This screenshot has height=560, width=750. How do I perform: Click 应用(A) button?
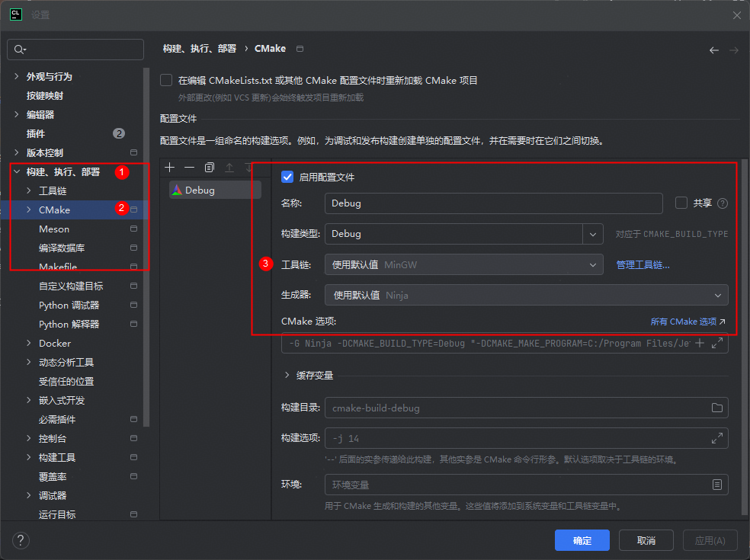(x=710, y=540)
